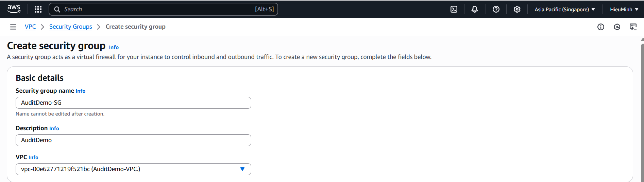Image resolution: width=644 pixels, height=182 pixels.
Task: Launch CloudShell from the top bar
Action: pyautogui.click(x=454, y=9)
